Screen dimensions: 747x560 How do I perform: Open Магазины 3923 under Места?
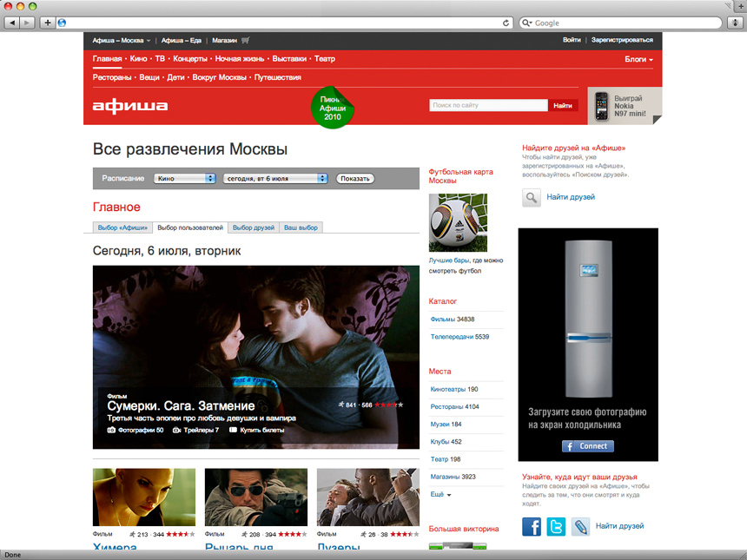tap(453, 477)
